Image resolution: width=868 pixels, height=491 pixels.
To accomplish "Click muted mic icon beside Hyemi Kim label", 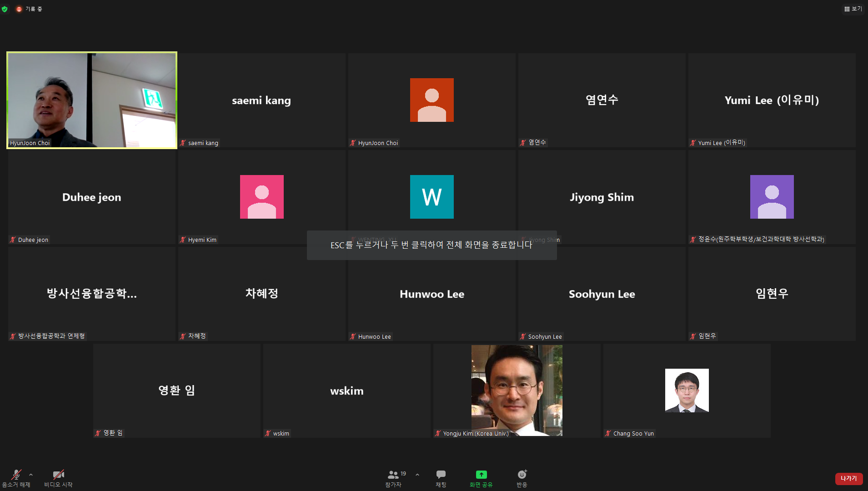I will (x=183, y=240).
